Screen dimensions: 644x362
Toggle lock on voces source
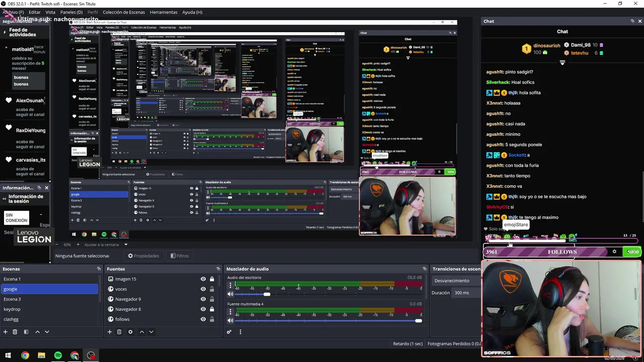(212, 289)
